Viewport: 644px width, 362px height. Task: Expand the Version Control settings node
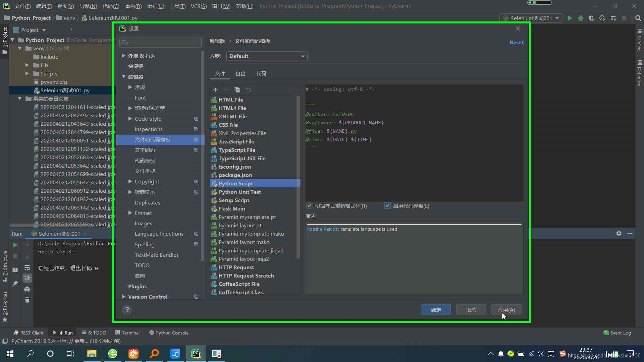coord(123,297)
